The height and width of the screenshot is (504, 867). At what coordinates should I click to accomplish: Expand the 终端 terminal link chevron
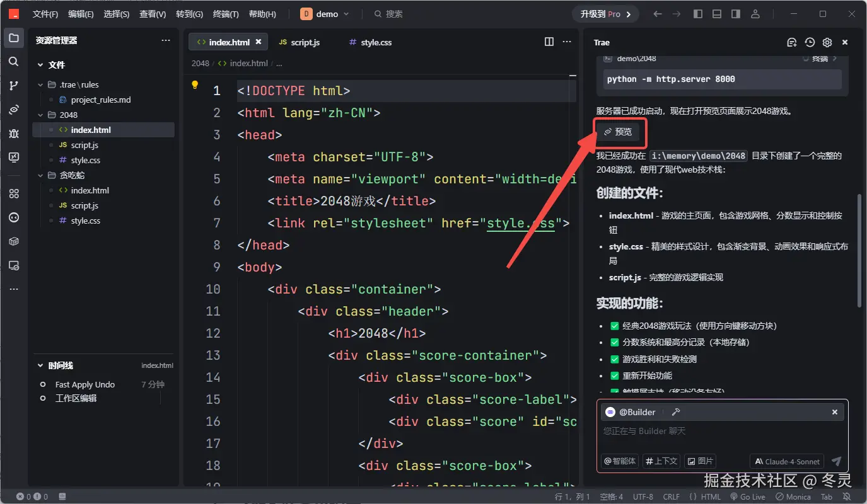(835, 59)
